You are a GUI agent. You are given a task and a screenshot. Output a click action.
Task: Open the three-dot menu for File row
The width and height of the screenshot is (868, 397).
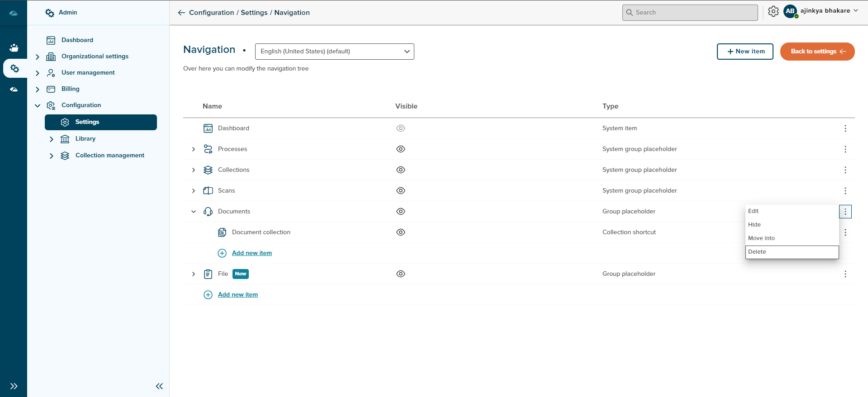845,274
